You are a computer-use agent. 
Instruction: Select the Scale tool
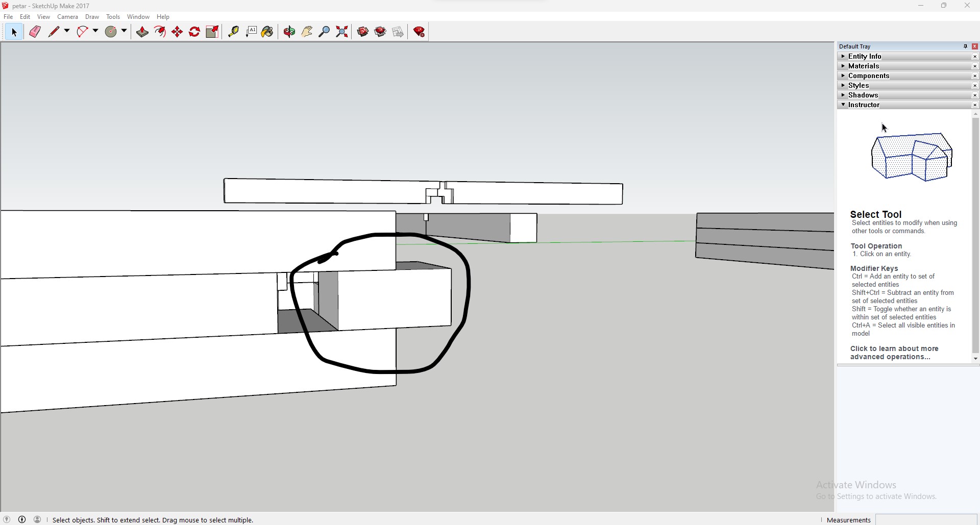click(x=212, y=32)
